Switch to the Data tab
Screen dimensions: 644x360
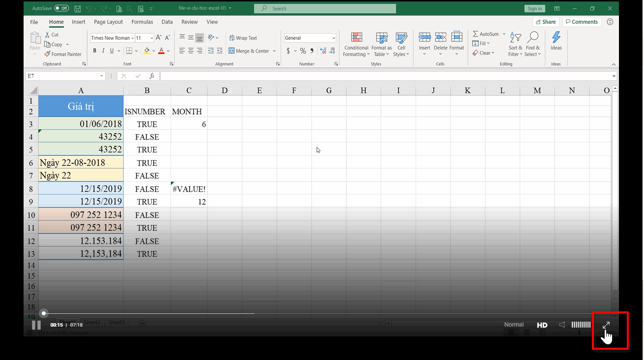(167, 22)
